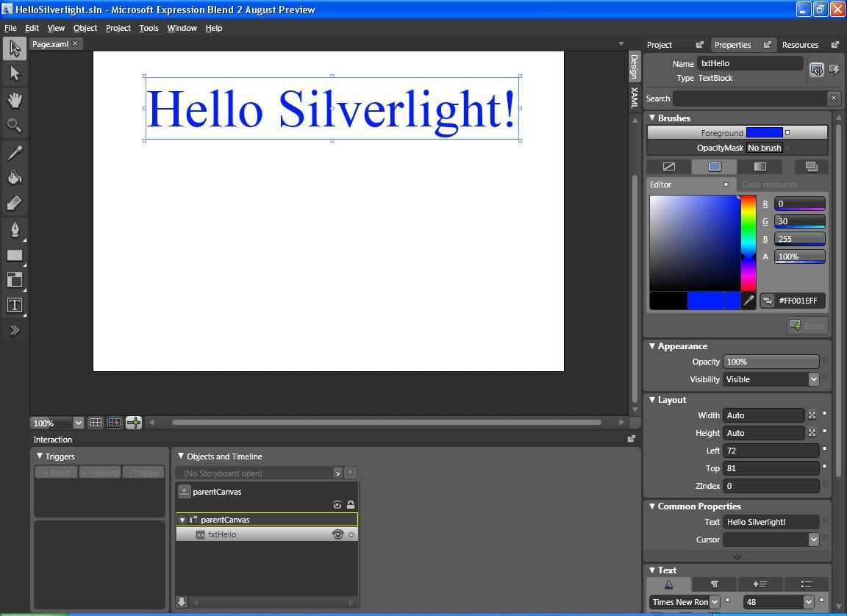Collapse the Layout section
847x616 pixels.
click(x=652, y=399)
